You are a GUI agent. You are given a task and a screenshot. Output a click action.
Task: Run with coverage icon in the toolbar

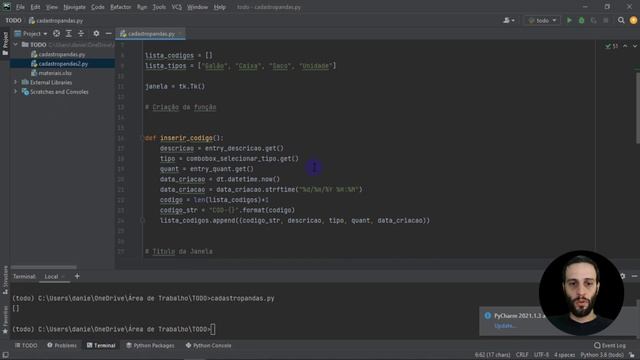click(593, 20)
